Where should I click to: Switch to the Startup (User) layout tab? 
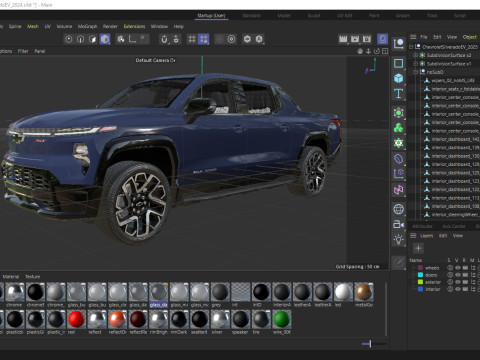[211, 15]
